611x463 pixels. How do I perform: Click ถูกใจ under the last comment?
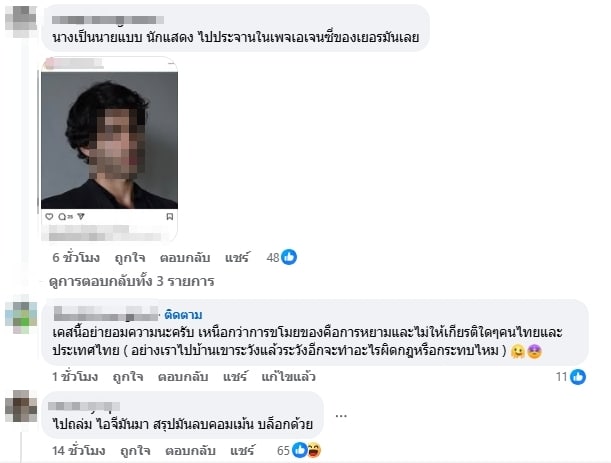coord(135,451)
